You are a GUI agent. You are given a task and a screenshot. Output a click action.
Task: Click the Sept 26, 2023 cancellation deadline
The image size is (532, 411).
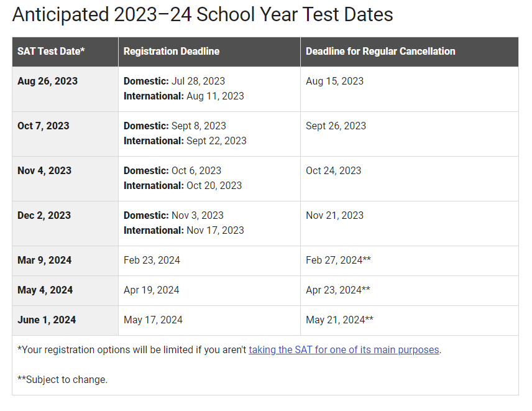coord(336,126)
